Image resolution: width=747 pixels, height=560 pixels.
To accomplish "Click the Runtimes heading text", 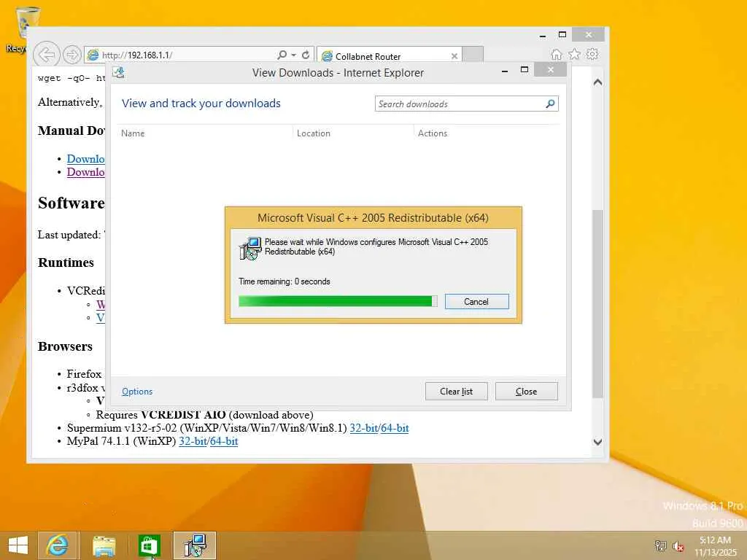I will [66, 262].
